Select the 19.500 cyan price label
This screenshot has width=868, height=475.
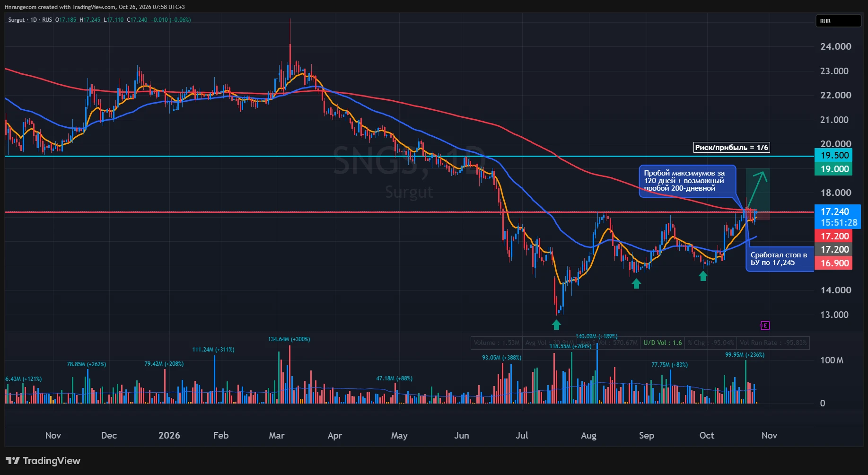coord(833,155)
